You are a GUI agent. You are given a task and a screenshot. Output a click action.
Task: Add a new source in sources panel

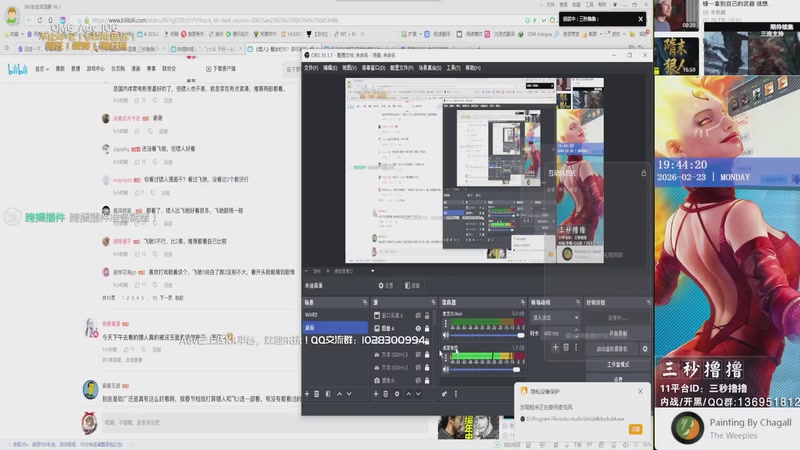(x=376, y=394)
